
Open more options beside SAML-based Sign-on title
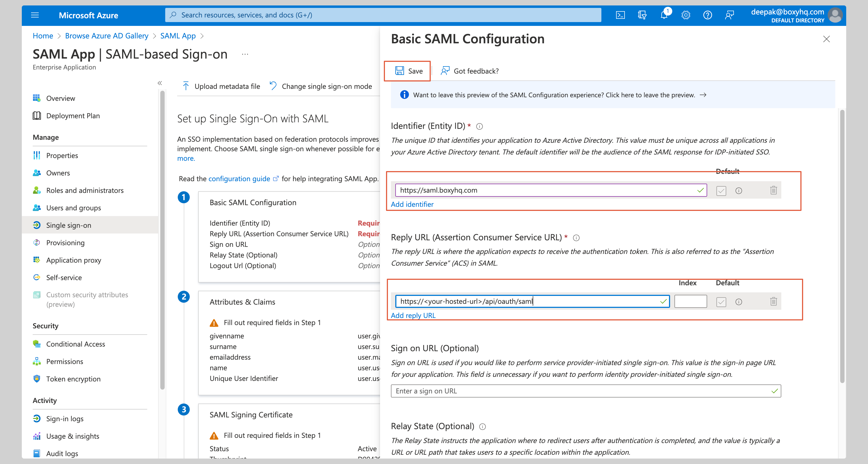(245, 54)
